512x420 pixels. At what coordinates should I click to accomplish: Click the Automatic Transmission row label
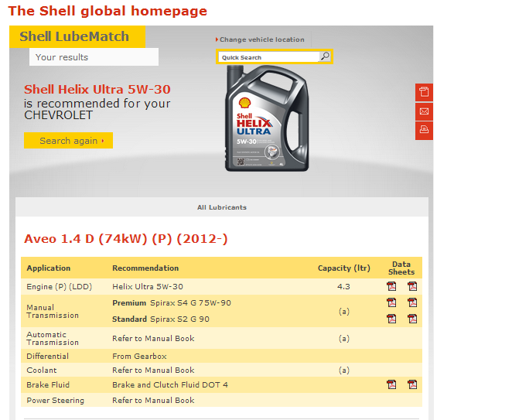[53, 338]
